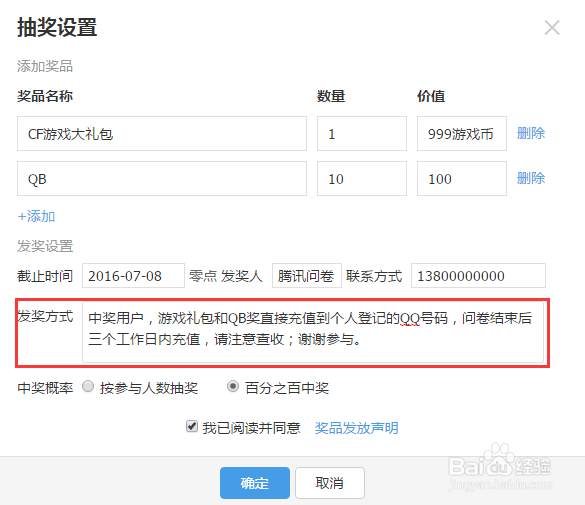
Task: Click the quantity field showing 10
Action: (362, 179)
